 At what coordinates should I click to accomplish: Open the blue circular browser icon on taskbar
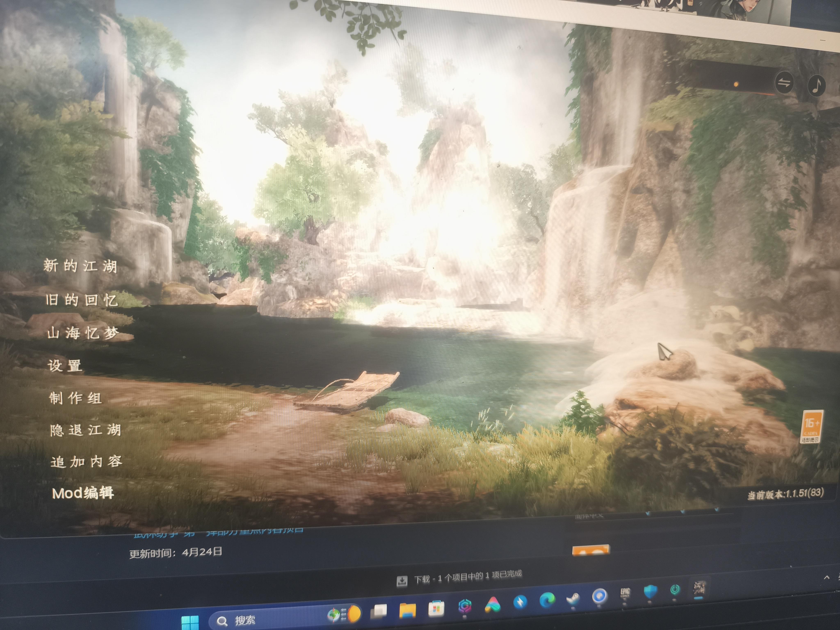(600, 597)
